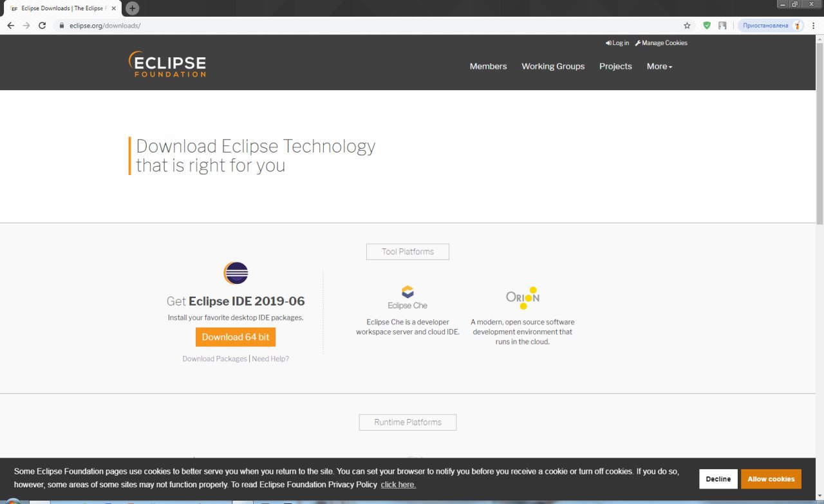Open the privacy policy 'click here' link
824x504 pixels.
click(x=398, y=485)
